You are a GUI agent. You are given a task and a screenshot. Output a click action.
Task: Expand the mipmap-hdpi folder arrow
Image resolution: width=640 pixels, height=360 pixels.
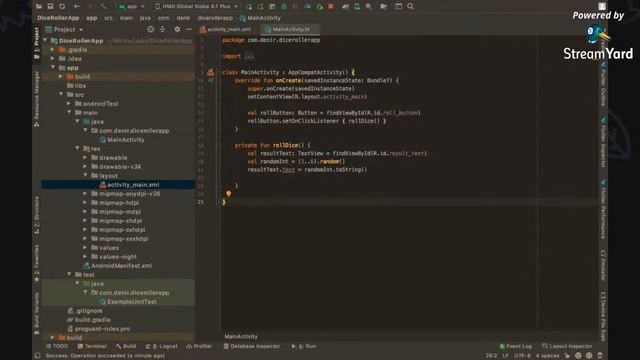pyautogui.click(x=85, y=202)
